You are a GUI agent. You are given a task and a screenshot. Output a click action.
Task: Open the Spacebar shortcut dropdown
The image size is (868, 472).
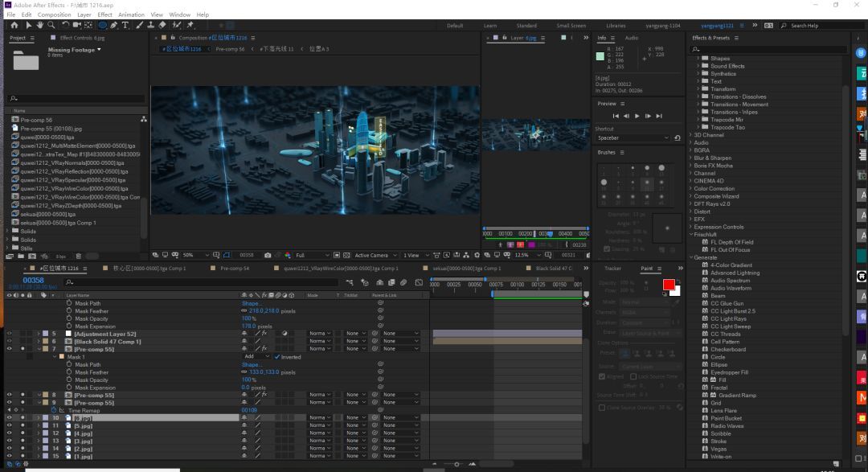point(633,138)
